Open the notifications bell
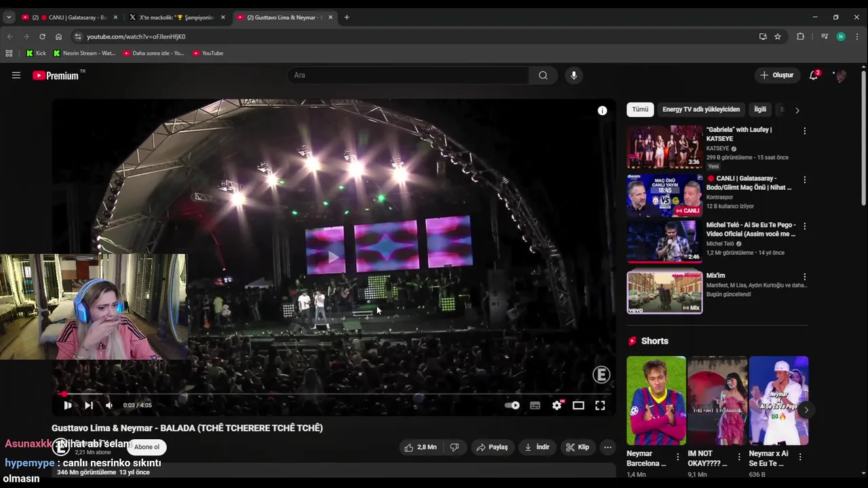868x488 pixels. coord(814,75)
